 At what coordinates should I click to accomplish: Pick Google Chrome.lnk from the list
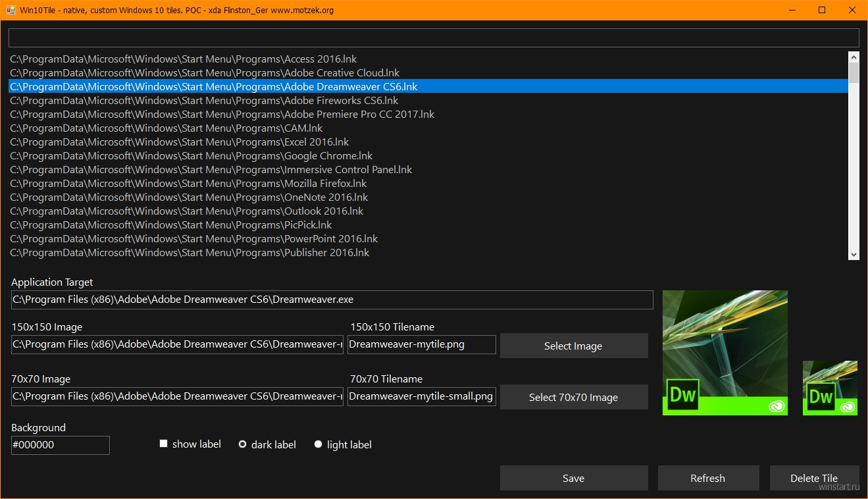pos(191,156)
